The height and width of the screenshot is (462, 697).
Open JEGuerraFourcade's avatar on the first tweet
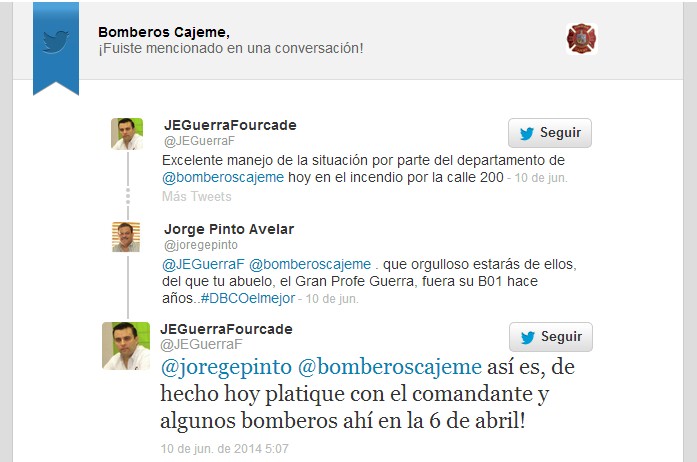127,134
